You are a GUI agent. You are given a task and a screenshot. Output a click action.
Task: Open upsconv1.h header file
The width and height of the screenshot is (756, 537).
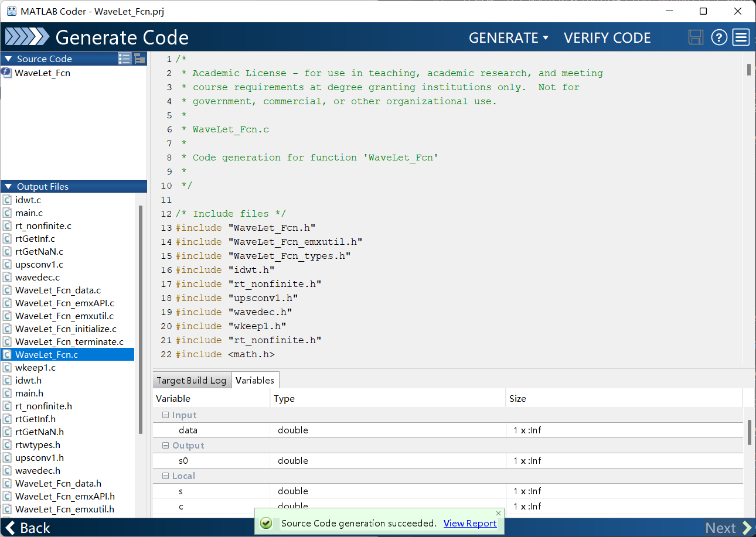[x=40, y=458]
